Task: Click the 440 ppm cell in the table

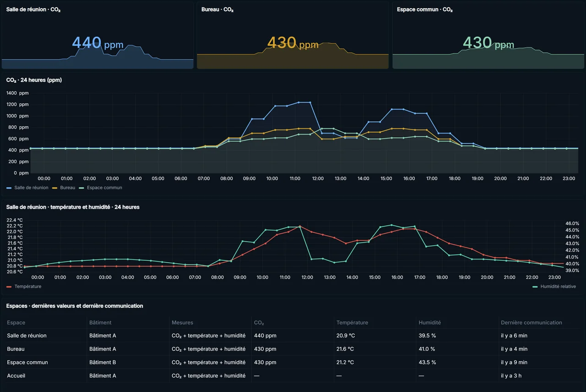Action: [x=265, y=336]
